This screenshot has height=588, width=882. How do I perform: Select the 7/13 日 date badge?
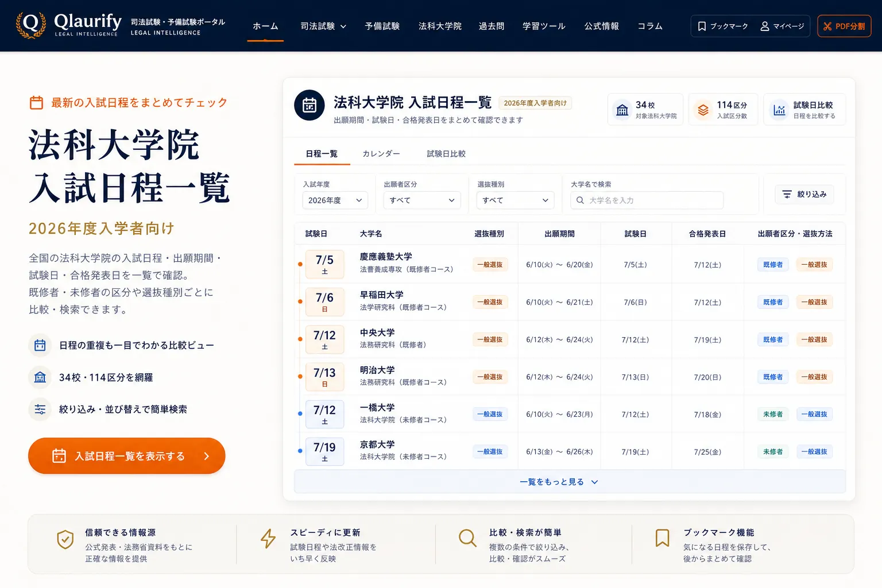[x=324, y=377]
